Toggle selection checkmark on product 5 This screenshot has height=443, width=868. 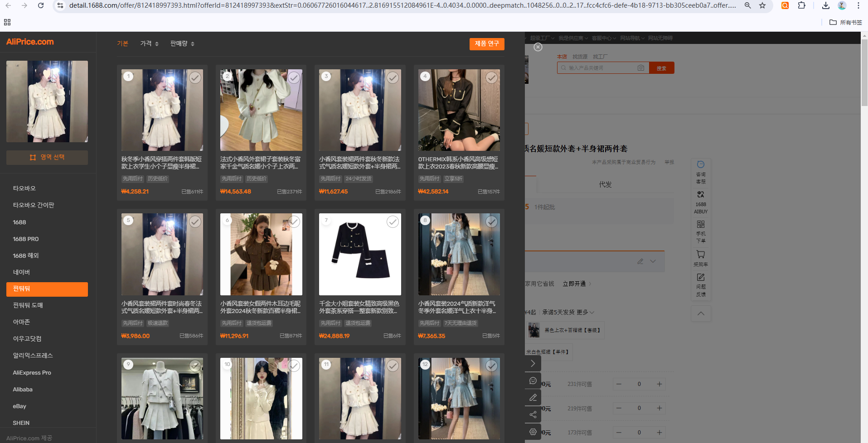coord(195,221)
